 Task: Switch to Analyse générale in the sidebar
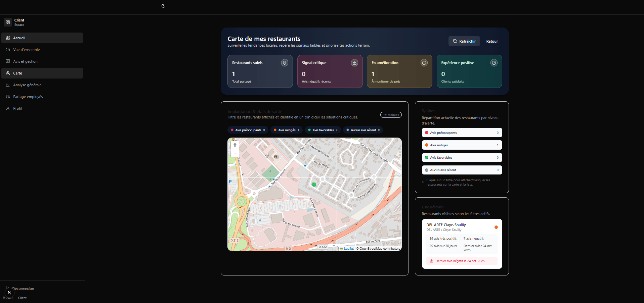[x=27, y=85]
